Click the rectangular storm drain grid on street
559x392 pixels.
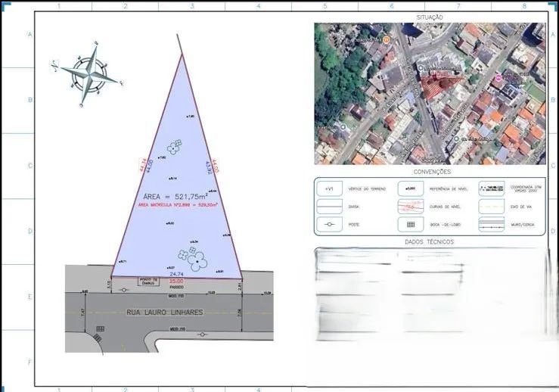tap(101, 328)
